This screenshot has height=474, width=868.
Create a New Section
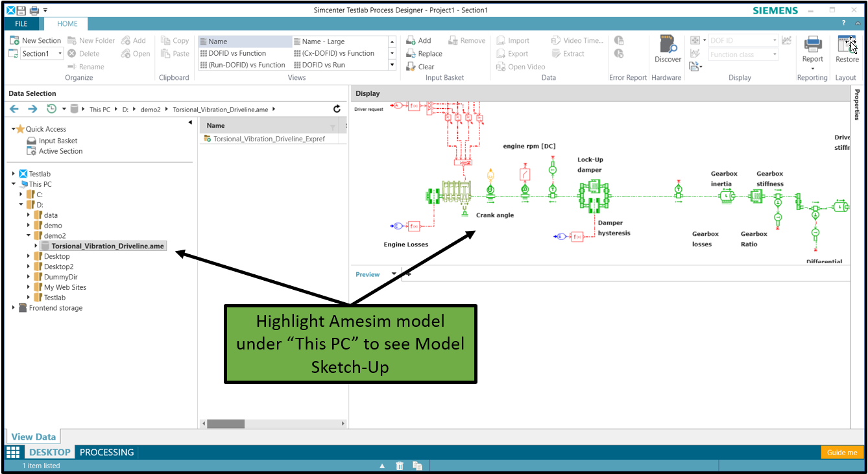coord(35,41)
